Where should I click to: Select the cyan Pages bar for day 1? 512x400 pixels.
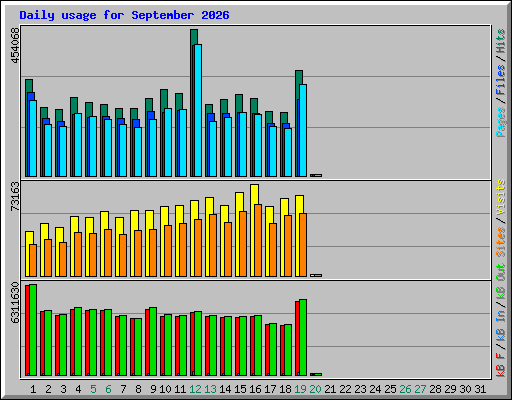(33, 138)
